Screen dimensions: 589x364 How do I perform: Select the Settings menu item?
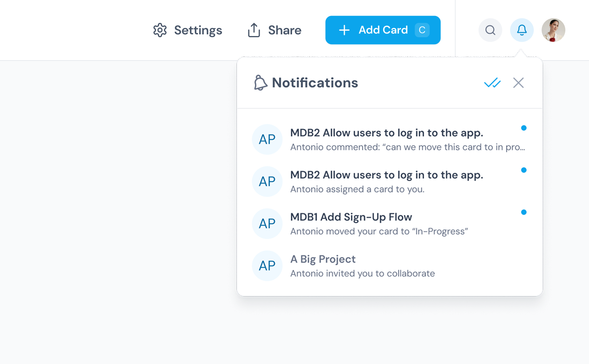[198, 30]
